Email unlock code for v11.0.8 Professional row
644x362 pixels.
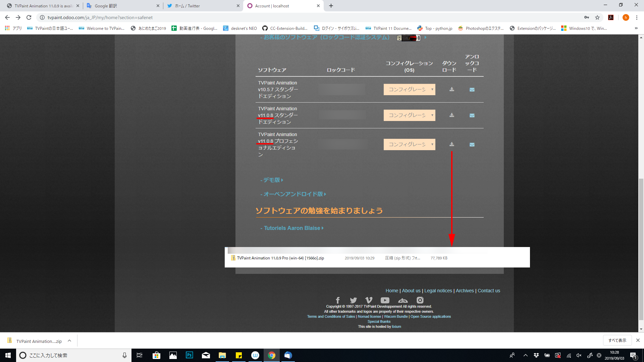pyautogui.click(x=472, y=144)
